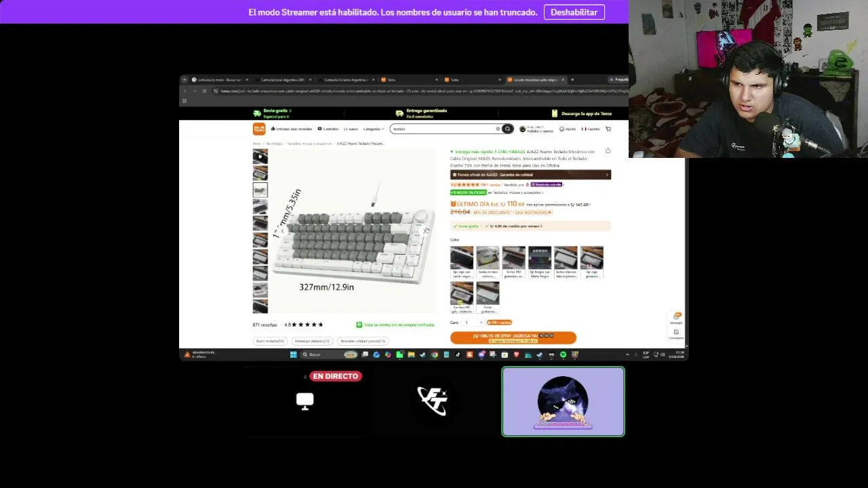Select the fifth product gallery thumbnail

coord(260,223)
